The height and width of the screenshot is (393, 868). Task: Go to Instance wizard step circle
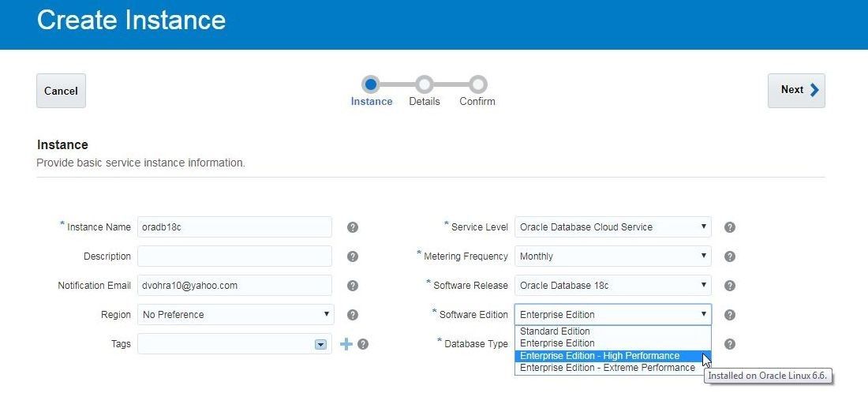pos(371,84)
